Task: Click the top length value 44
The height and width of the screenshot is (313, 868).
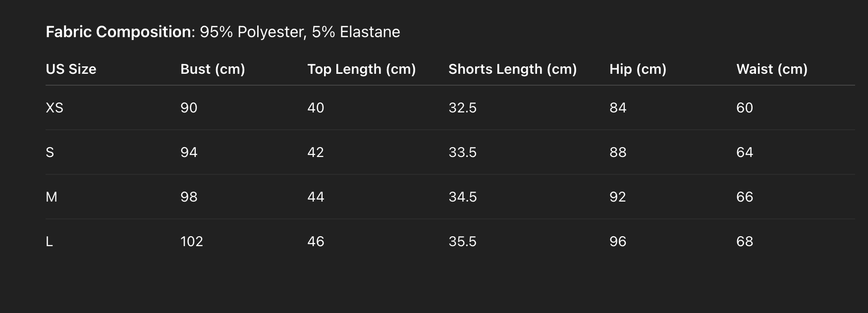Action: coord(316,197)
